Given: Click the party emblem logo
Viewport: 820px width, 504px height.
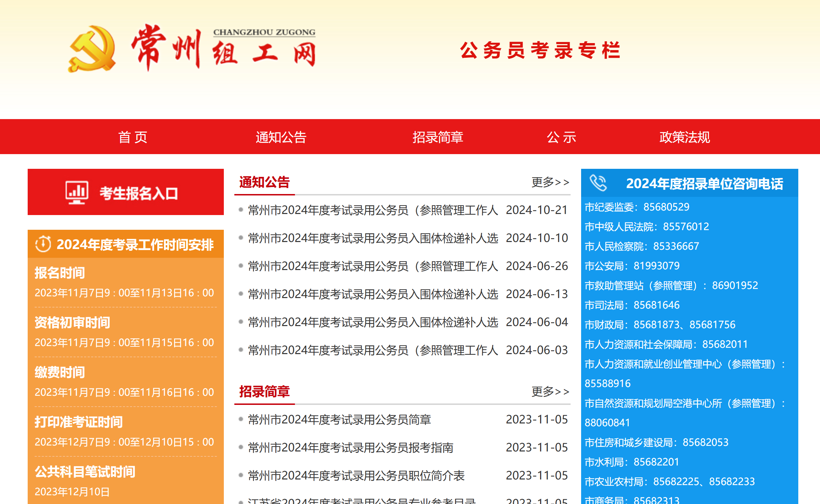Looking at the screenshot, I should click(x=92, y=49).
